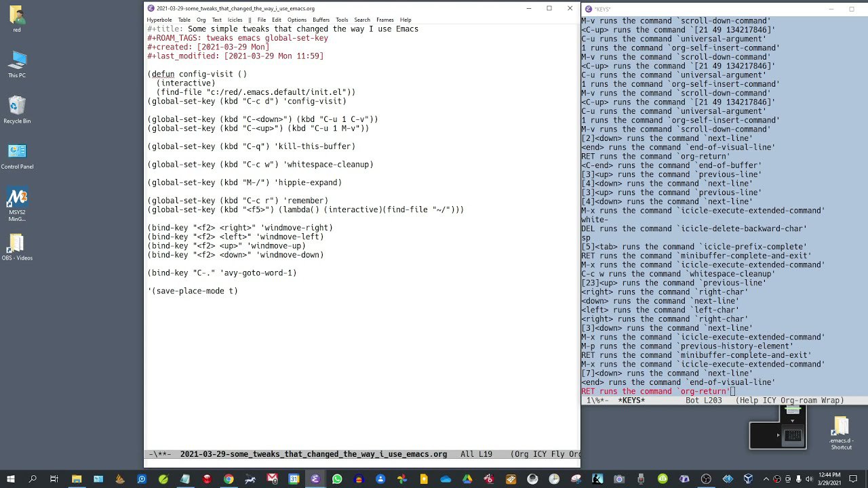This screenshot has height=488, width=868.
Task: Open This PC desktop icon
Action: (17, 64)
